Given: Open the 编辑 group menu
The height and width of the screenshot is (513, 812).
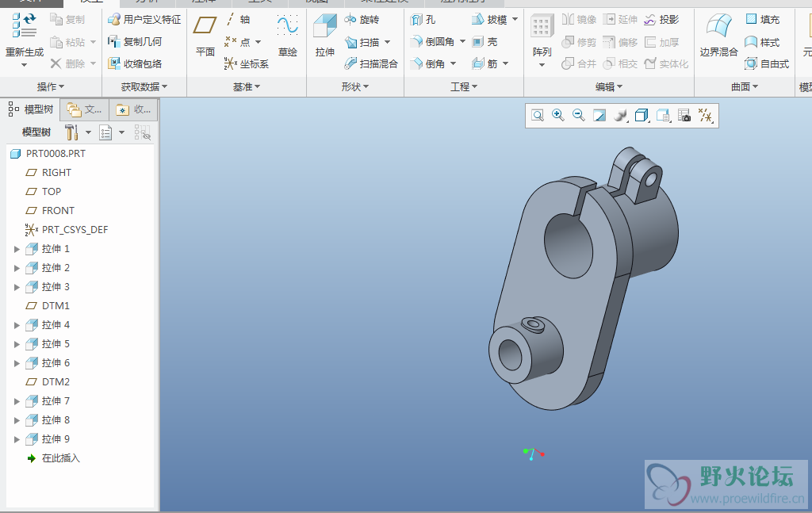Looking at the screenshot, I should pyautogui.click(x=608, y=87).
